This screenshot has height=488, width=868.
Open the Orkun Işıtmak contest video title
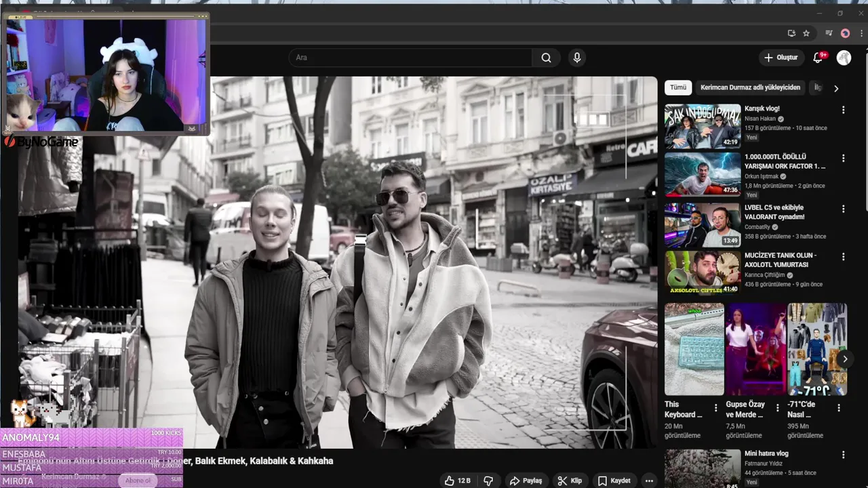tap(785, 161)
